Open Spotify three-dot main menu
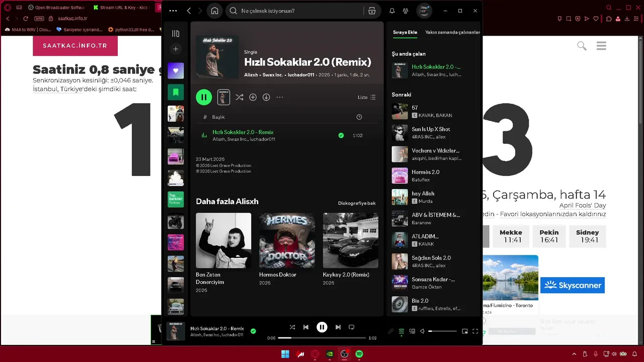The height and width of the screenshot is (362, 644). click(173, 11)
